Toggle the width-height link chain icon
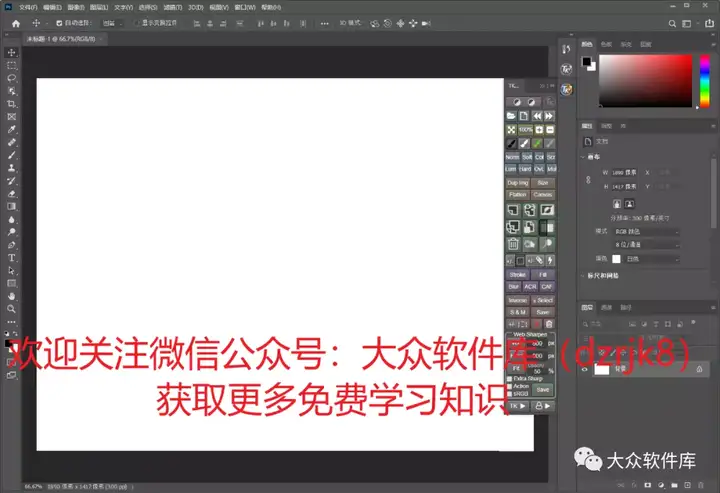Screen dimensions: 720x493 coord(588,179)
